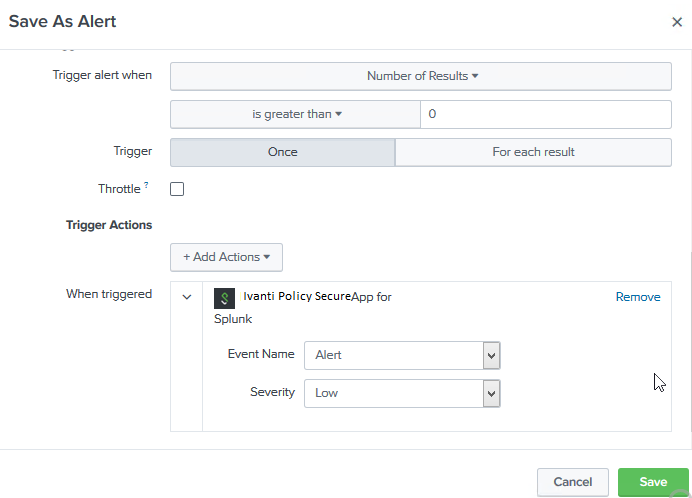This screenshot has height=498, width=692.
Task: Click the Remove link for the action
Action: pyautogui.click(x=638, y=297)
